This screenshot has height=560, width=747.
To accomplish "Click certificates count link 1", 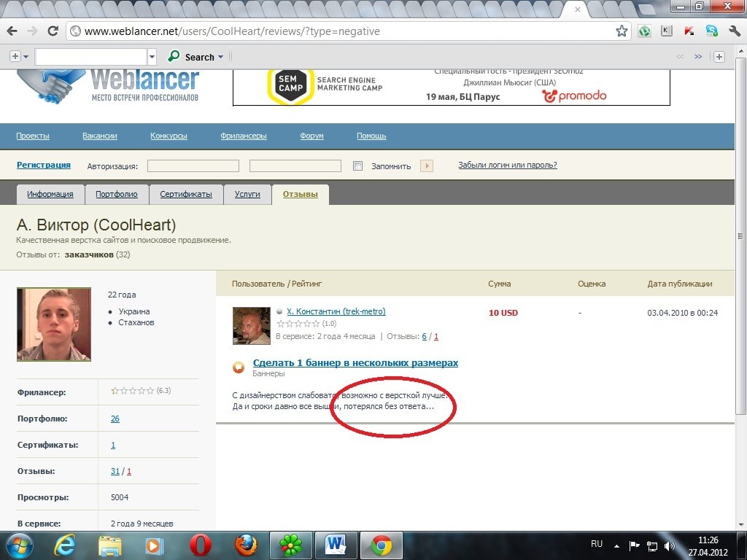I will [x=113, y=445].
